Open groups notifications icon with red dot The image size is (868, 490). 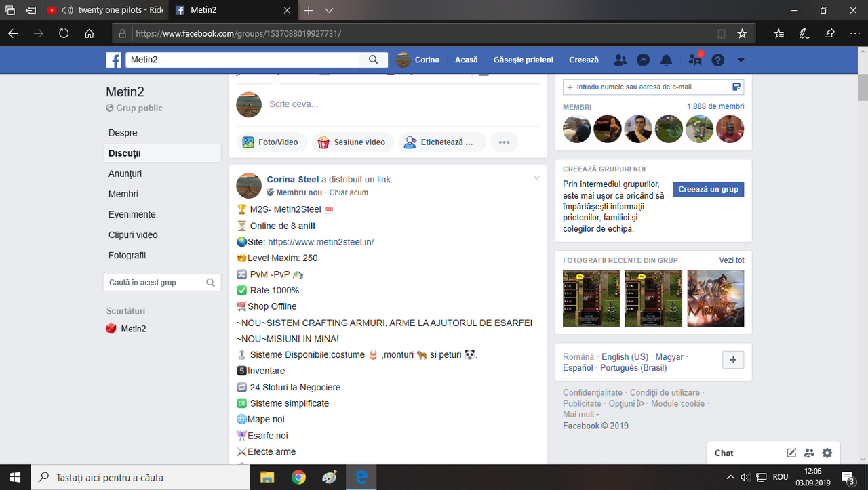click(x=695, y=60)
